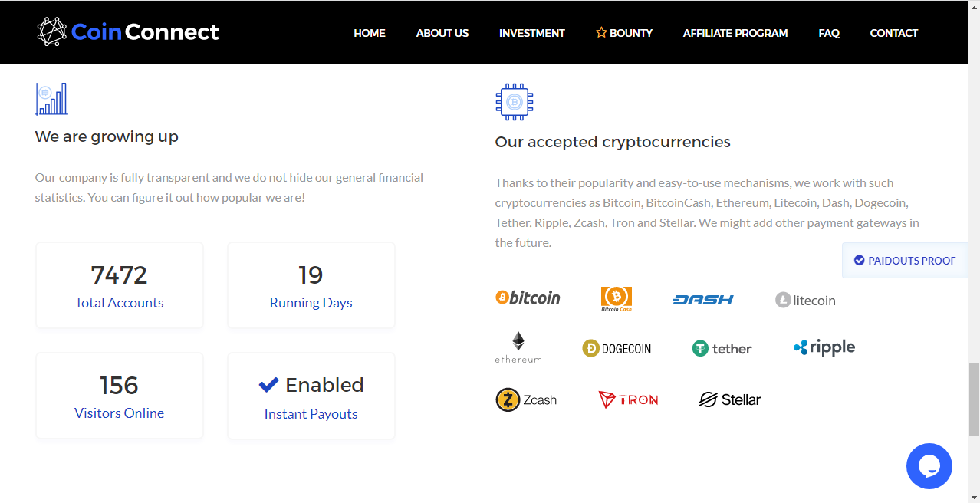Click the bitcoin chip processor icon
This screenshot has width=980, height=503.
point(515,102)
